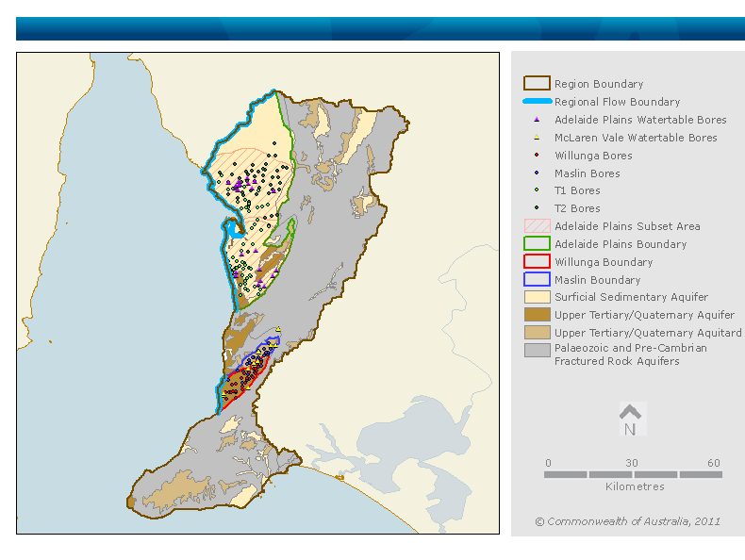Click 'Palaeozoic and Pre-Cambrian Fractured Rock Aquifers' label
This screenshot has height=560, width=745.
(x=631, y=354)
